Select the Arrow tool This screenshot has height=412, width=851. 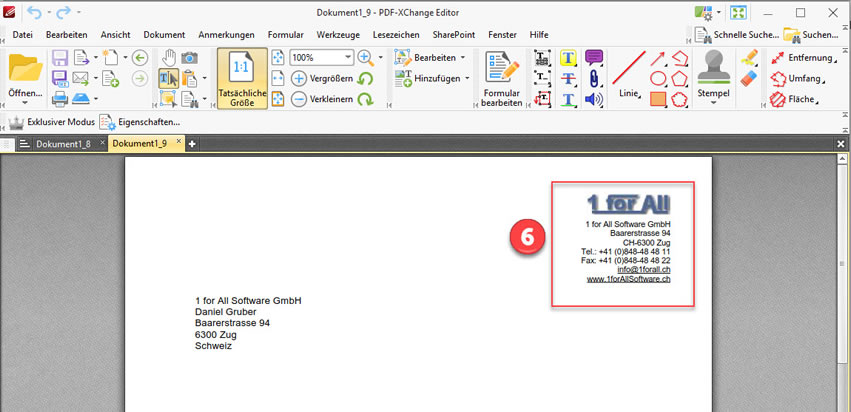tap(658, 58)
